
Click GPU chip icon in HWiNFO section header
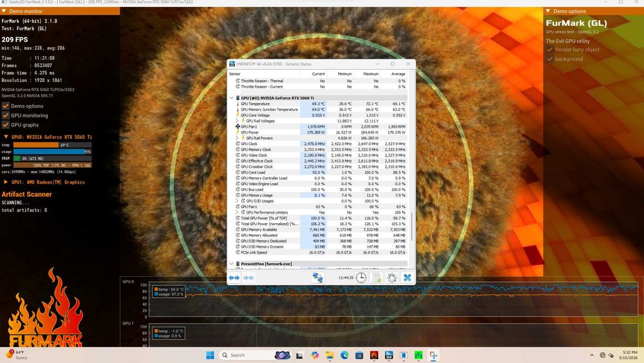coord(238,98)
